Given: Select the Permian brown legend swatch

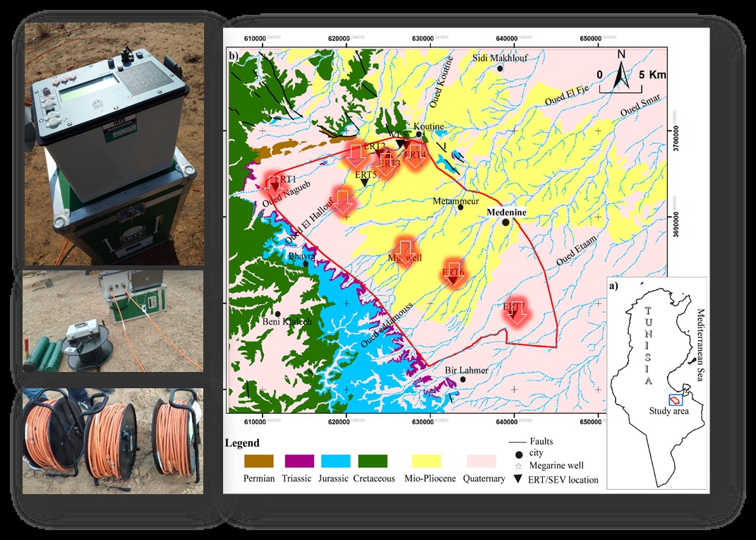Looking at the screenshot, I should (259, 461).
